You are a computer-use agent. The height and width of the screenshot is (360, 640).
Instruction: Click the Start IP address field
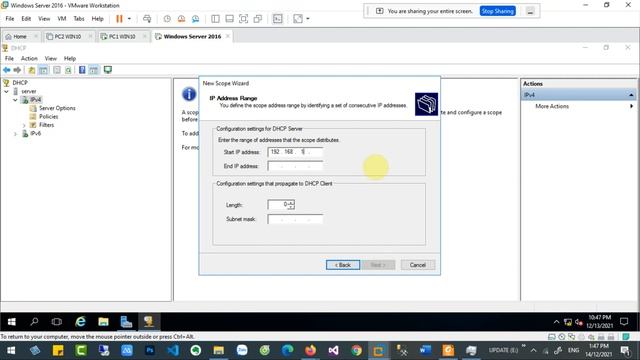click(295, 152)
